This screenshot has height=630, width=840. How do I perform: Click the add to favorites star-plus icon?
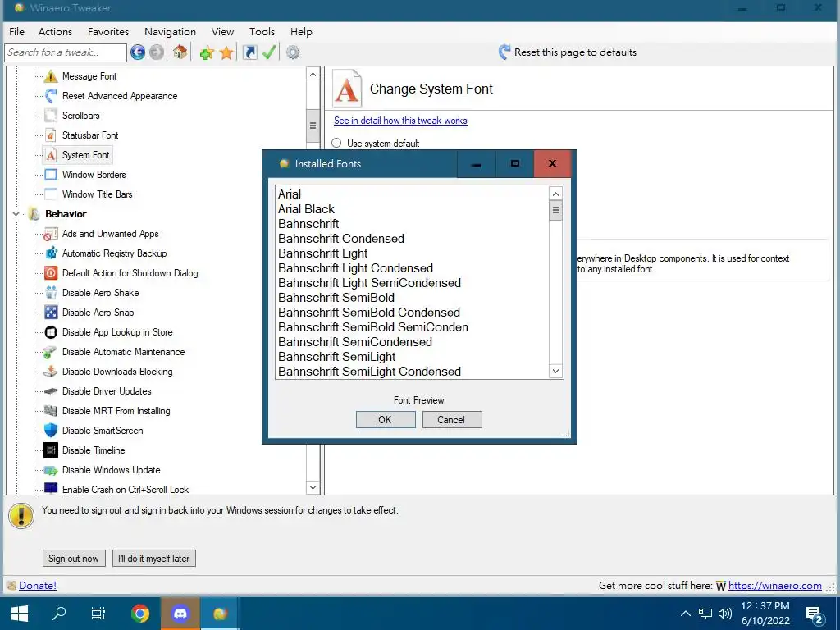tap(206, 52)
